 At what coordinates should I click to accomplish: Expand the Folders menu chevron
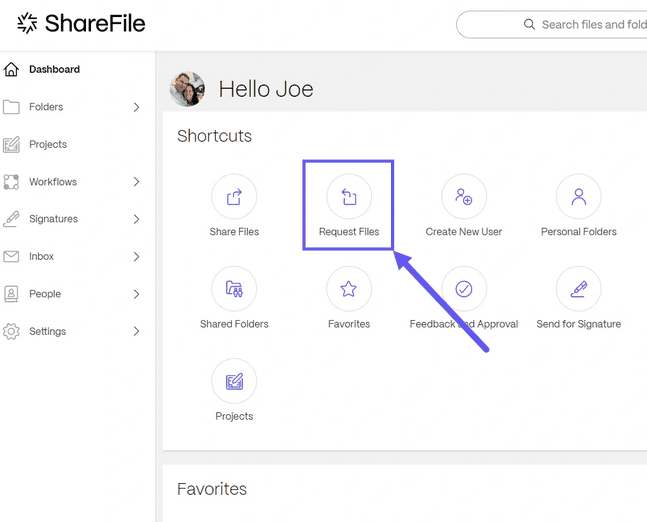137,107
